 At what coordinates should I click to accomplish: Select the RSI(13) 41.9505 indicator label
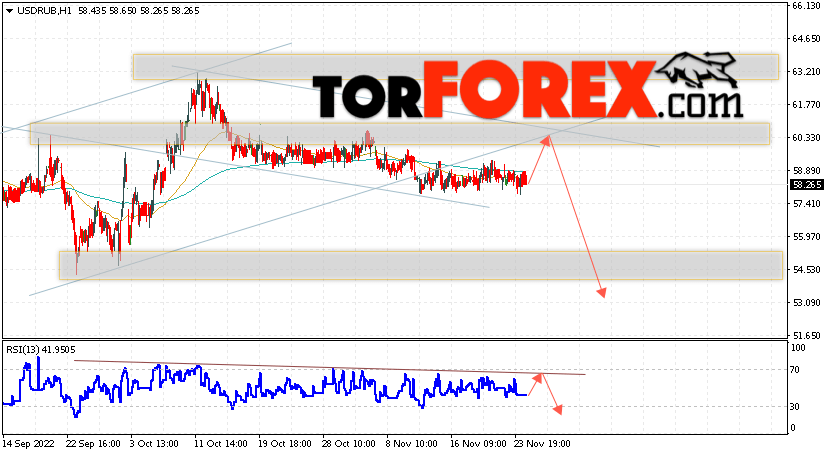pyautogui.click(x=41, y=349)
